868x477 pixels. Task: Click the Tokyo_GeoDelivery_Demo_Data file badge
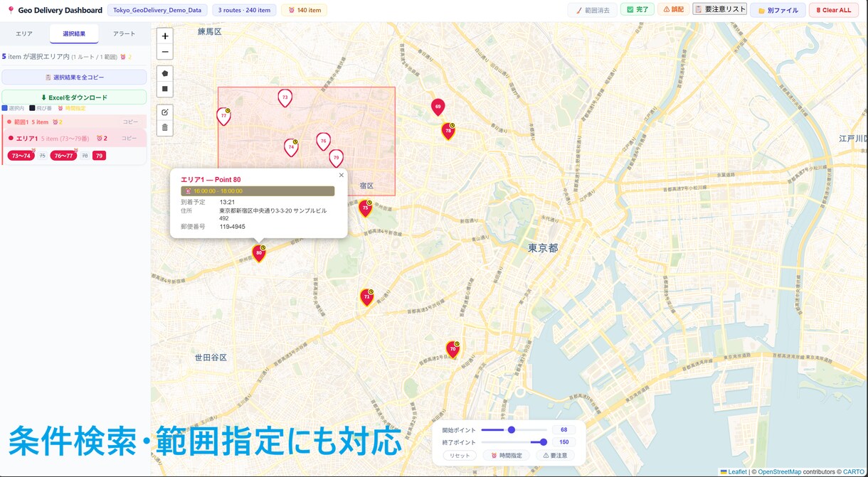pyautogui.click(x=157, y=10)
